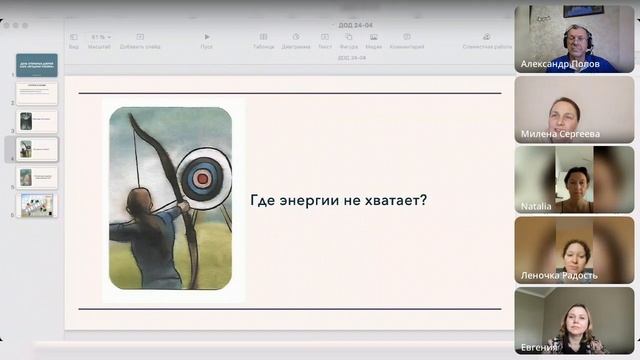Insert a shape via Фигура icon
This screenshot has width=640, height=360.
(x=349, y=37)
